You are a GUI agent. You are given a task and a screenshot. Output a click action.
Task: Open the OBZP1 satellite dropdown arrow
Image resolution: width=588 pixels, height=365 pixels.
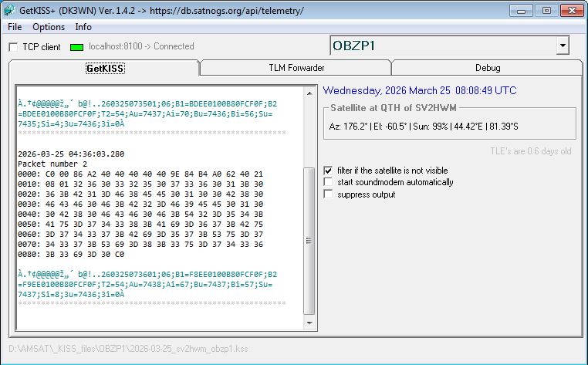(x=561, y=46)
